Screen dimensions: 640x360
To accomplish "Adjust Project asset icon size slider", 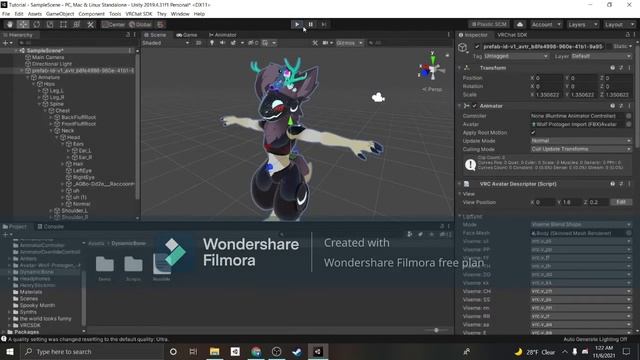I will 436,330.
